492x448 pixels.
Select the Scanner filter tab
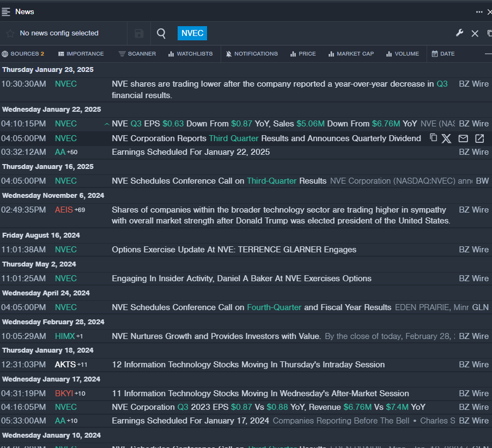137,54
